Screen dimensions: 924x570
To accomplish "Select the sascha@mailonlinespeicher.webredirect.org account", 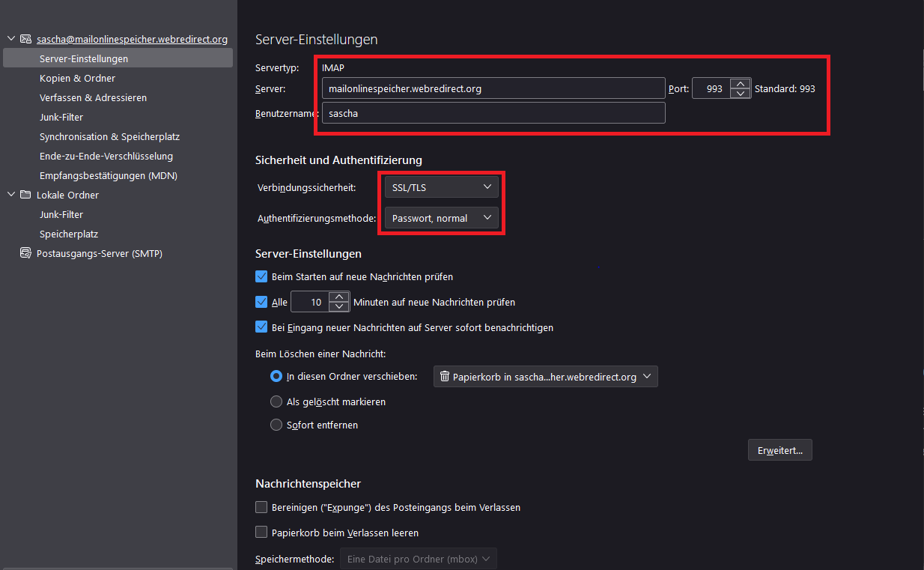I will click(x=132, y=39).
